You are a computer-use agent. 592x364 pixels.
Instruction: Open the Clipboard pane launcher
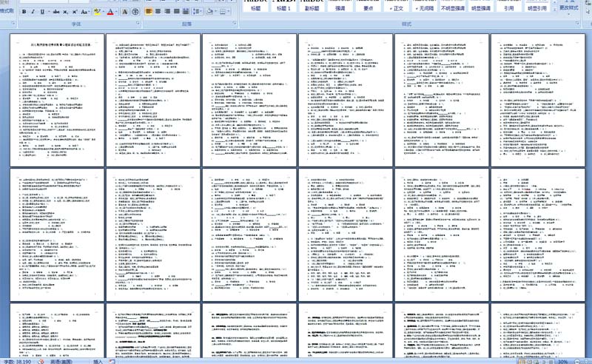(x=13, y=24)
